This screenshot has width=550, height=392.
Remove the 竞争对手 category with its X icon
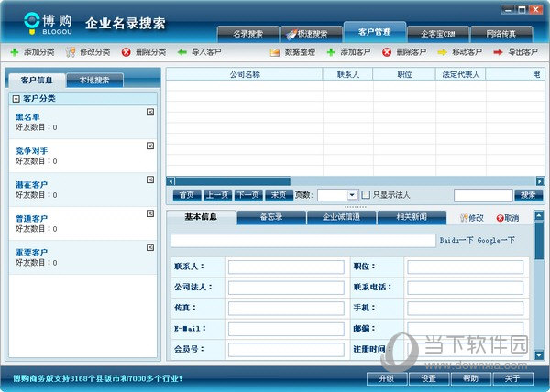point(150,146)
